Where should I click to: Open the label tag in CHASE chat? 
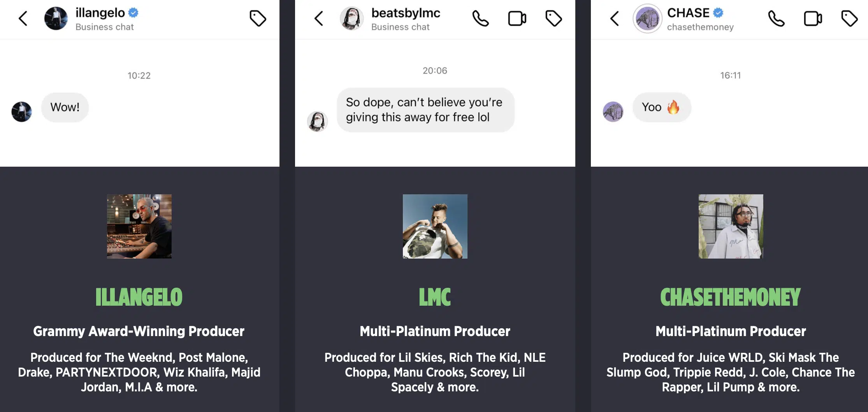pos(849,18)
